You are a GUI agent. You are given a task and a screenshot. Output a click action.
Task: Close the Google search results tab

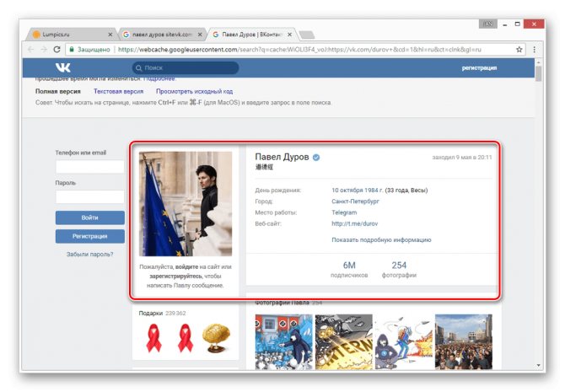point(200,35)
